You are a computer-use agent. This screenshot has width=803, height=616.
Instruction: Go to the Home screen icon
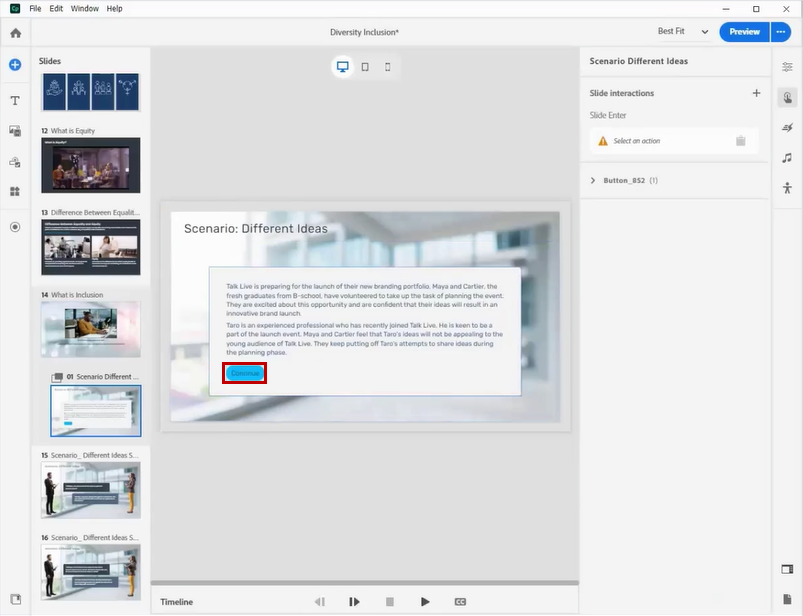(15, 33)
